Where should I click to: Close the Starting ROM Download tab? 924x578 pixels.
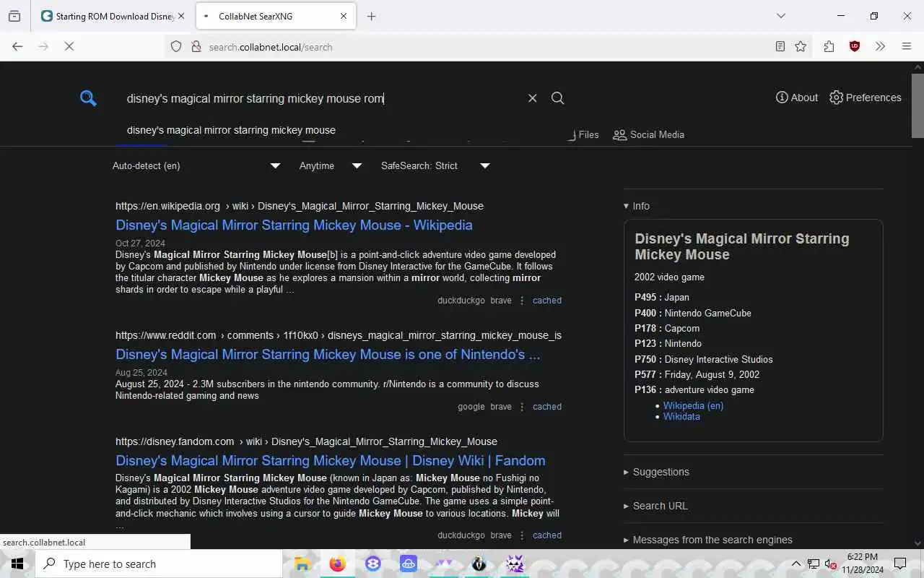[x=180, y=16]
